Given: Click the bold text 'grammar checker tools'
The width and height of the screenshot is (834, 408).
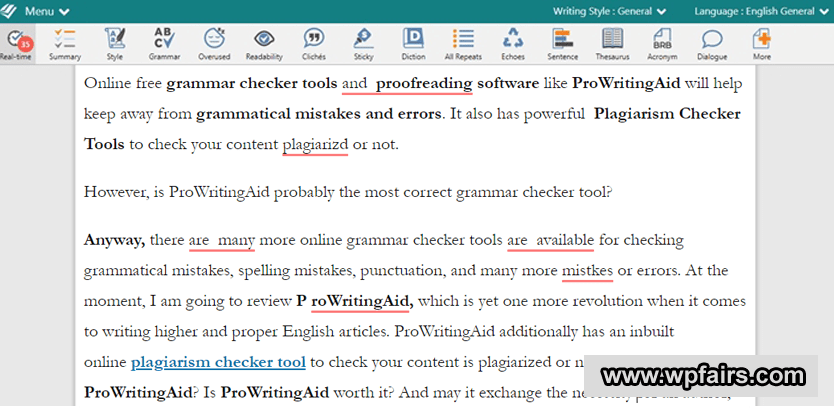Looking at the screenshot, I should click(252, 84).
